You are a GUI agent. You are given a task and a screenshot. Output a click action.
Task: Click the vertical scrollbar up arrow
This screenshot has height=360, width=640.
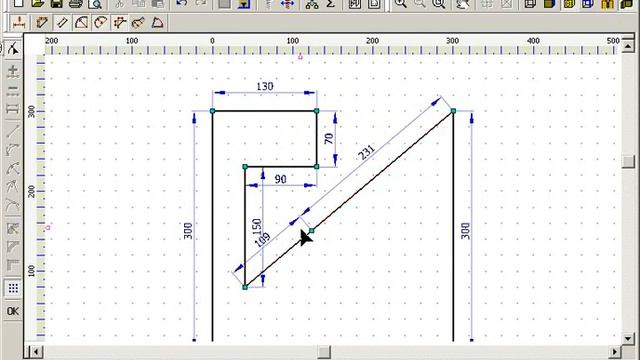click(x=628, y=46)
